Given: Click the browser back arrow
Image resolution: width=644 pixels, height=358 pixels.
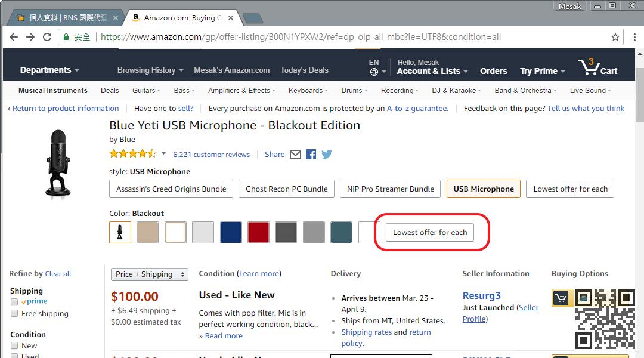Looking at the screenshot, I should coord(14,37).
